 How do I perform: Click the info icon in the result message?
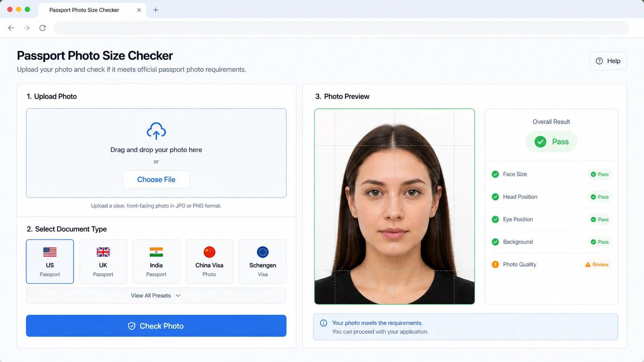tap(324, 323)
